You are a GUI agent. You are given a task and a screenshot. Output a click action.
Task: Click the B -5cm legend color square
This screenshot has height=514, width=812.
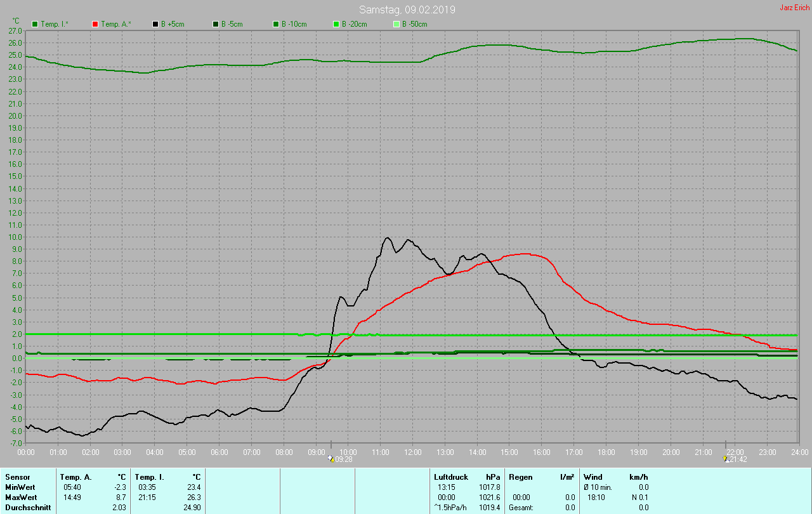216,24
